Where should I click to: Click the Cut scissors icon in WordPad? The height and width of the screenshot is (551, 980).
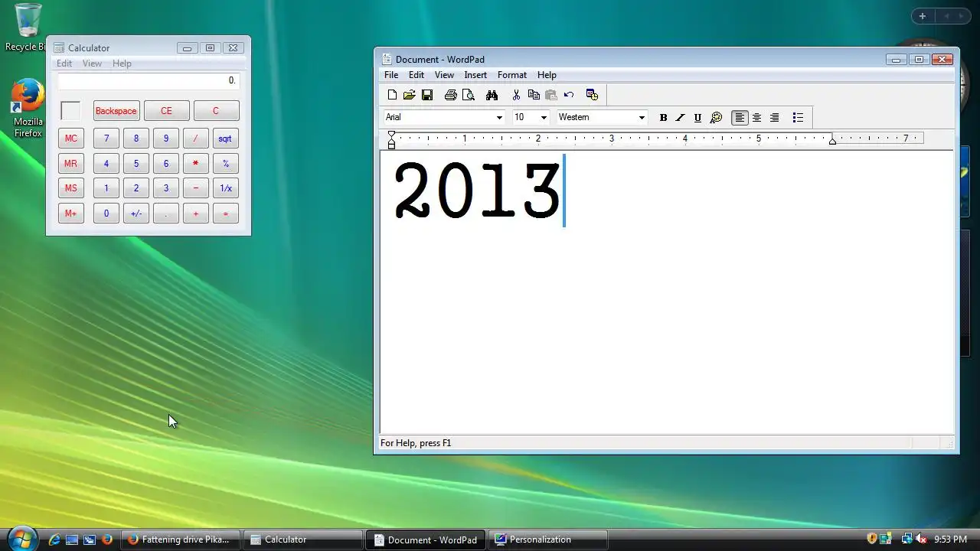[516, 95]
